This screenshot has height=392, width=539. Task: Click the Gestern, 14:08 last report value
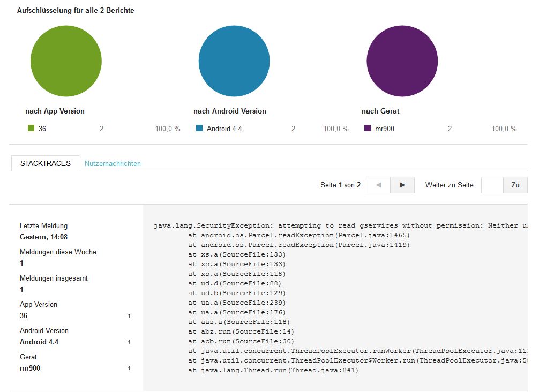[x=43, y=237]
